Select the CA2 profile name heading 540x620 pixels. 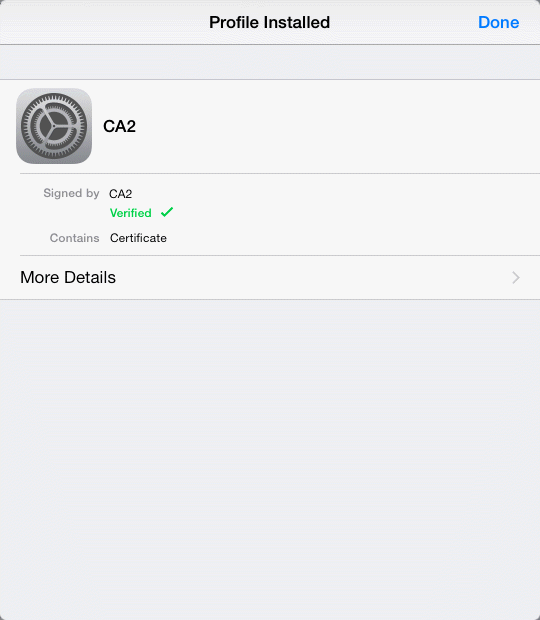(119, 127)
